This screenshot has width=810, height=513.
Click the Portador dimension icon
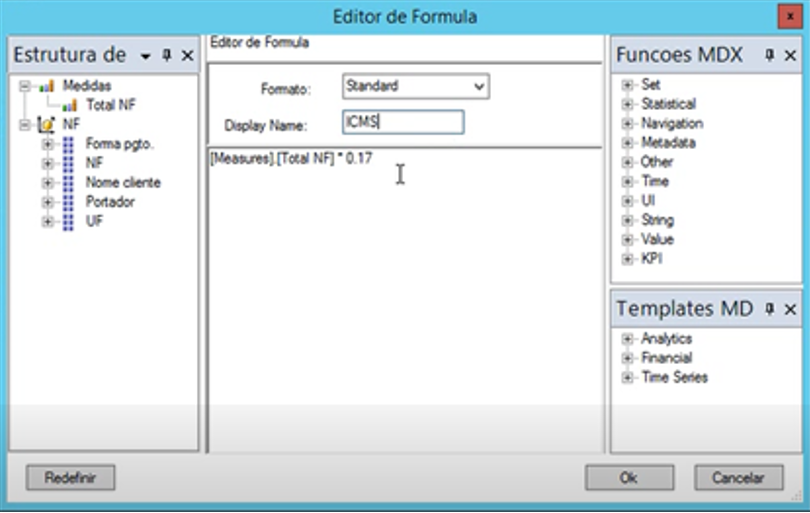pyautogui.click(x=68, y=202)
